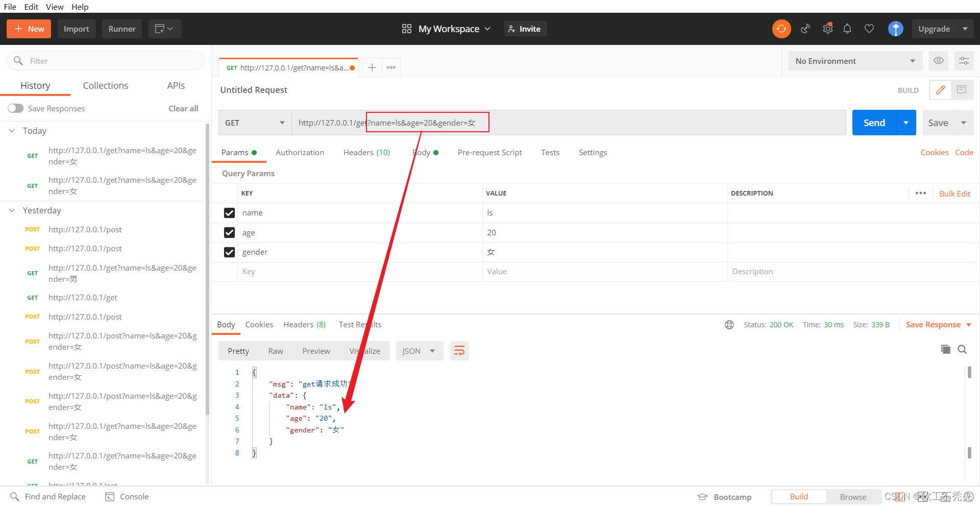Click the request URL field
The width and height of the screenshot is (980, 506).
click(569, 123)
